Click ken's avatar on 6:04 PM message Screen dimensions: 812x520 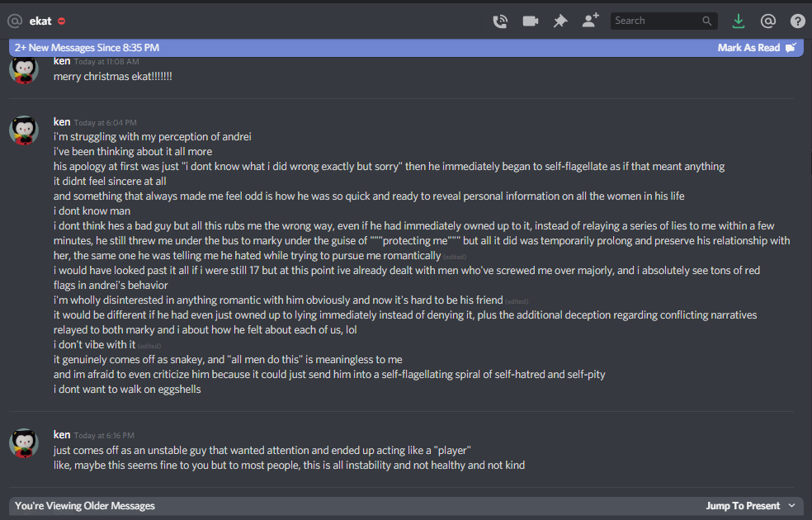point(24,130)
